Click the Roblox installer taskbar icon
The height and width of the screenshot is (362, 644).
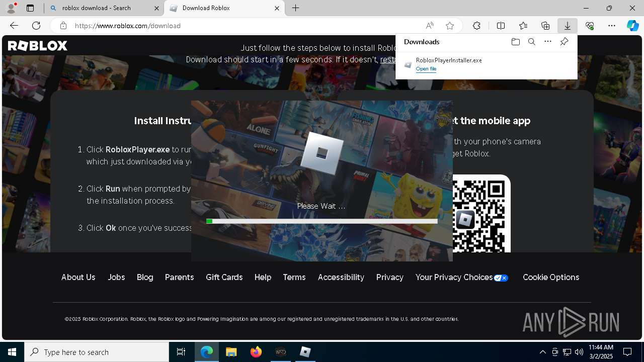point(305,352)
